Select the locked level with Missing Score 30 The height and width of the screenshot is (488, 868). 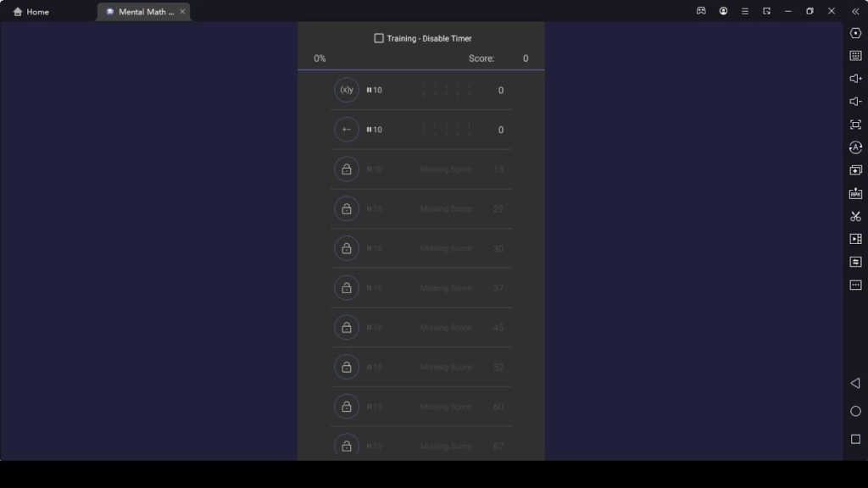(x=420, y=248)
